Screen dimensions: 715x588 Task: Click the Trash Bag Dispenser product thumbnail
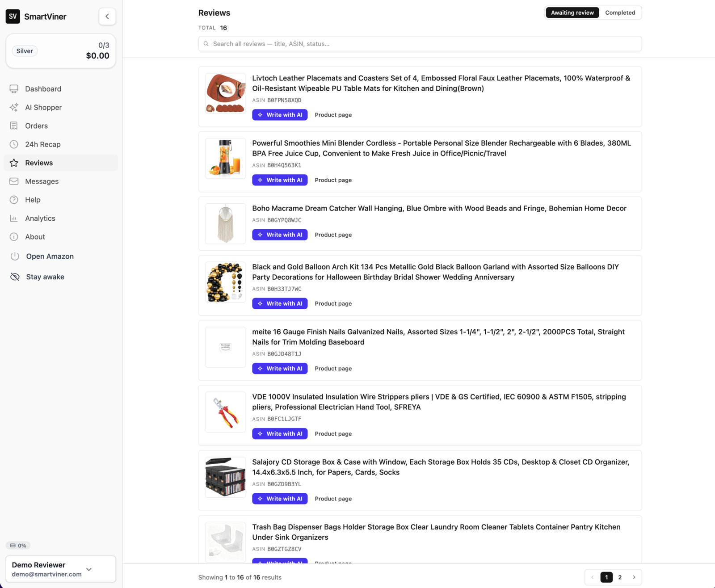pos(226,542)
